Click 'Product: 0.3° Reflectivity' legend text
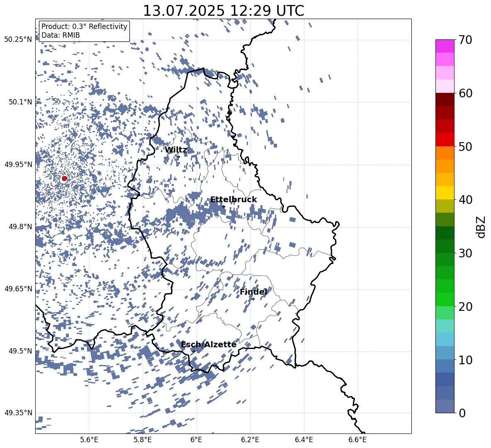491x448 pixels. [x=84, y=27]
